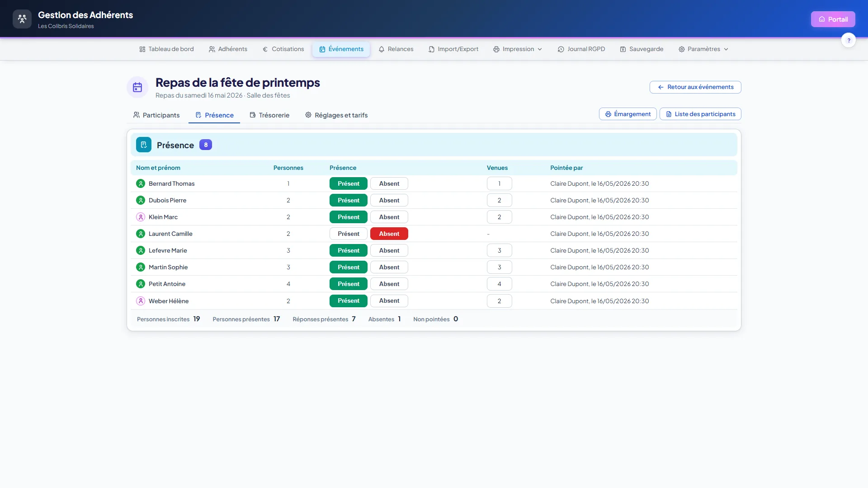Edit Venues field for Lefevre Marie
868x488 pixels.
[x=500, y=250]
